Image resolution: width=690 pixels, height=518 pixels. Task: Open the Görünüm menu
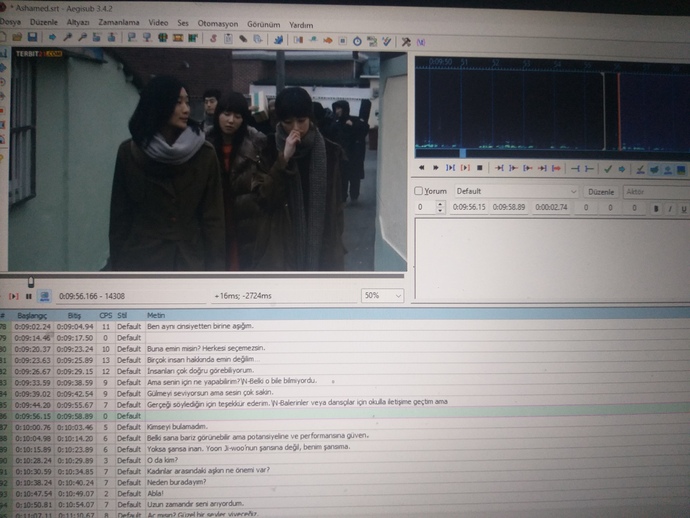click(x=263, y=24)
